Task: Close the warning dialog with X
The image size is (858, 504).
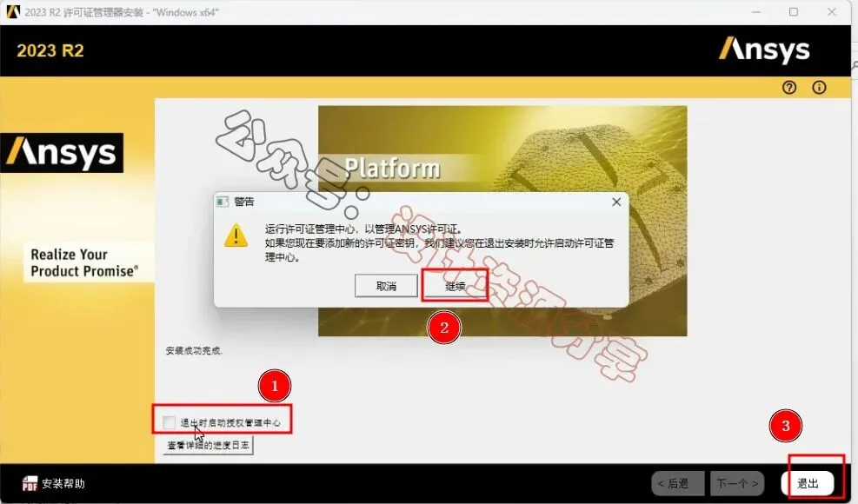Action: coord(616,202)
